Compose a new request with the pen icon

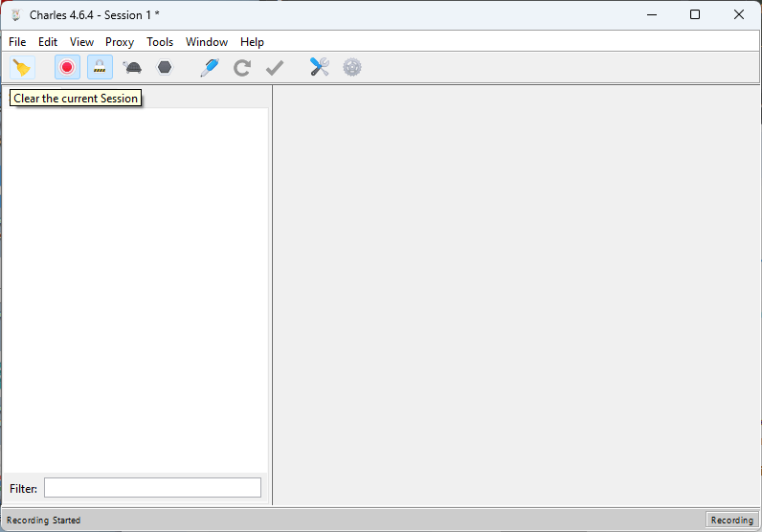tap(210, 67)
